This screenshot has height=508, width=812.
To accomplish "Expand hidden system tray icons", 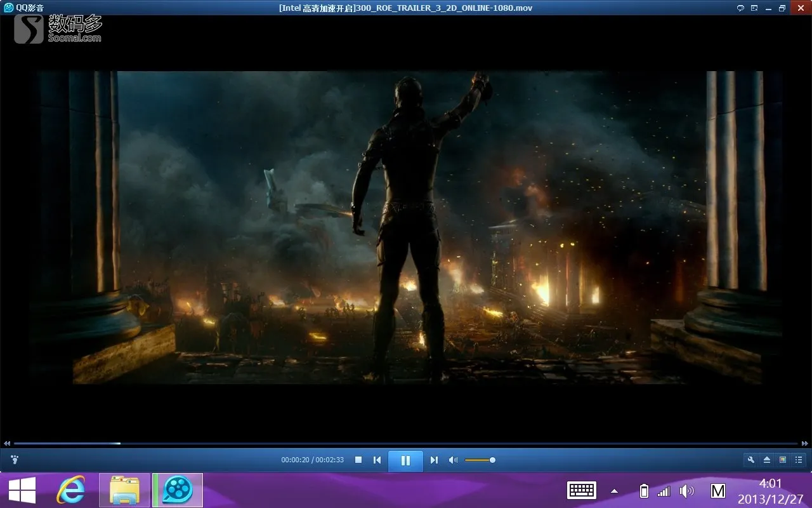I will pos(614,491).
